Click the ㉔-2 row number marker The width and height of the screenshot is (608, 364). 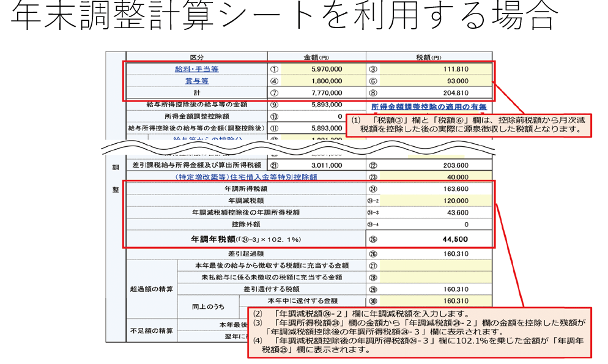pos(373,201)
